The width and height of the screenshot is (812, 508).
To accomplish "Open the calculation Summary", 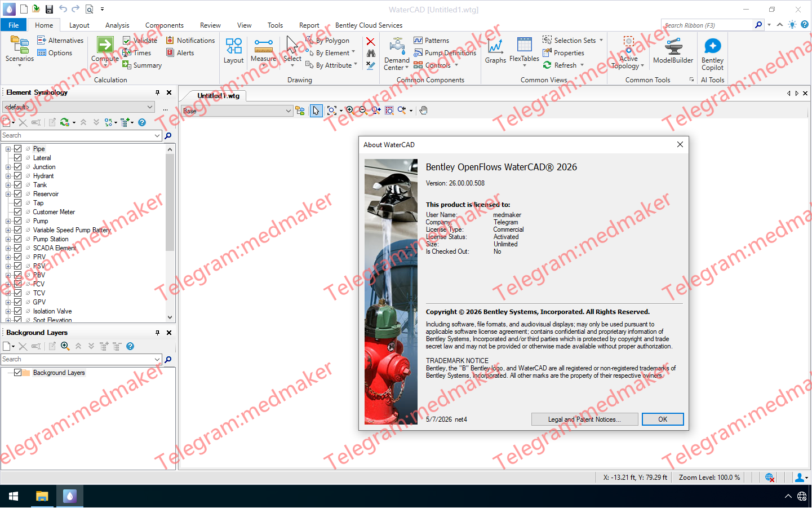I will (x=142, y=65).
